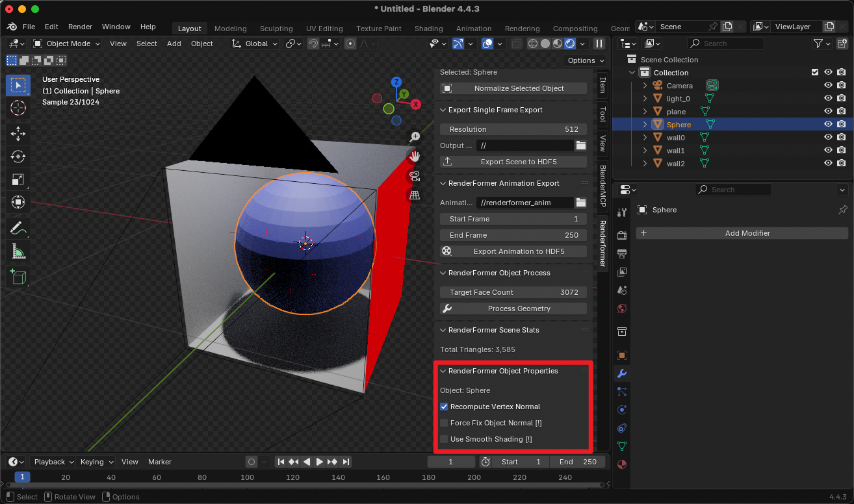The width and height of the screenshot is (854, 504).
Task: Hide Sphere via eye icon in outliner
Action: 828,124
